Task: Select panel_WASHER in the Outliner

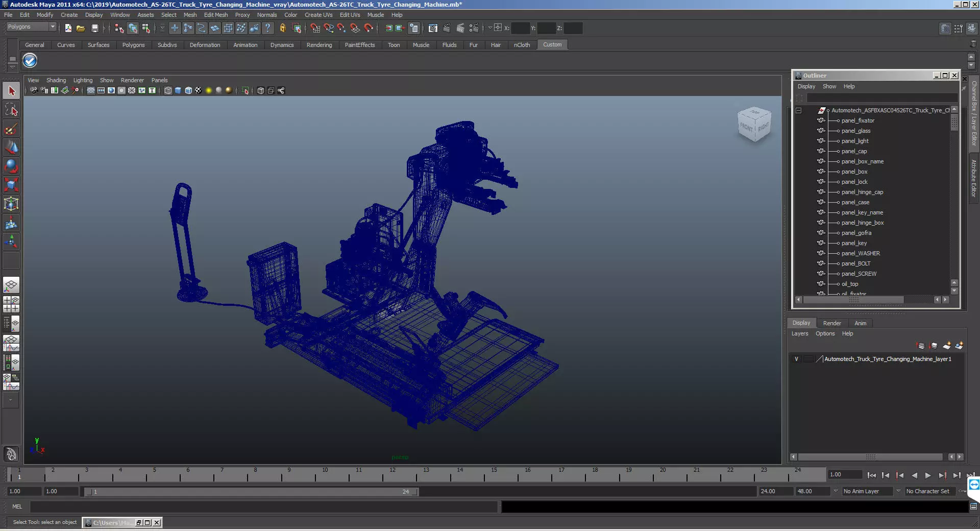Action: point(861,253)
